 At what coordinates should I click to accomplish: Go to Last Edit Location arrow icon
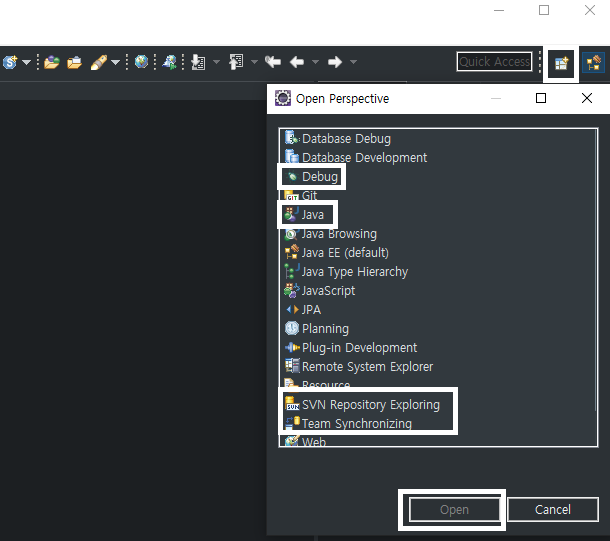tap(273, 62)
